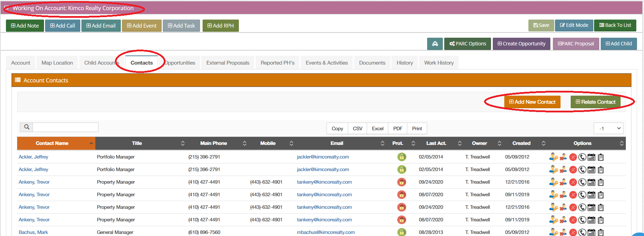Go to the External Proposals tab
Image resolution: width=644 pixels, height=236 pixels.
pos(228,63)
